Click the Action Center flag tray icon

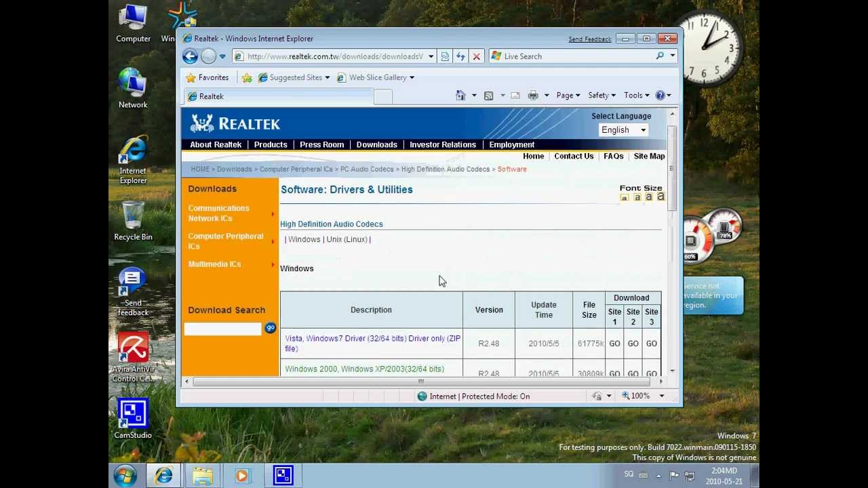tap(674, 476)
